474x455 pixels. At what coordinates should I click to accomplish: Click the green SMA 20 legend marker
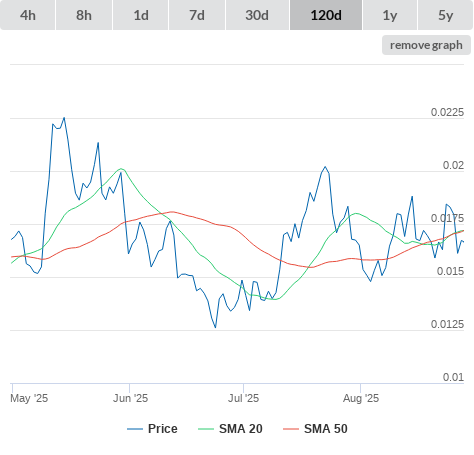(206, 429)
